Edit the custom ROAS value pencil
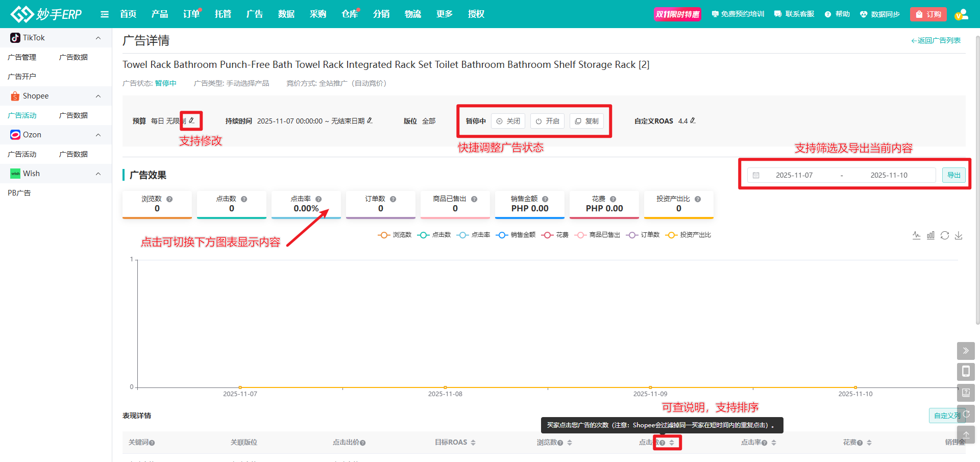980x462 pixels. (693, 121)
